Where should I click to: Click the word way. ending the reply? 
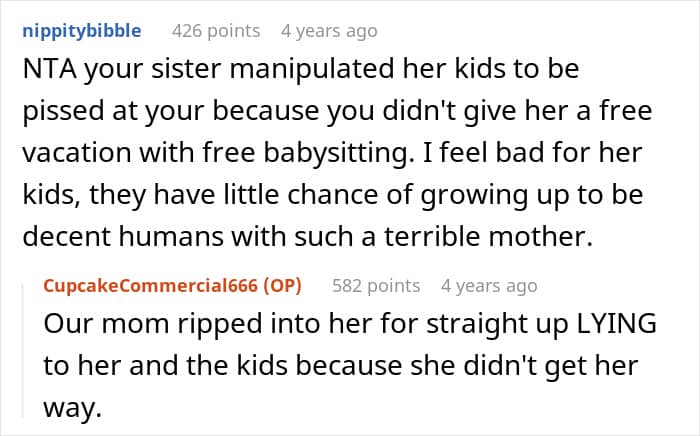(73, 408)
